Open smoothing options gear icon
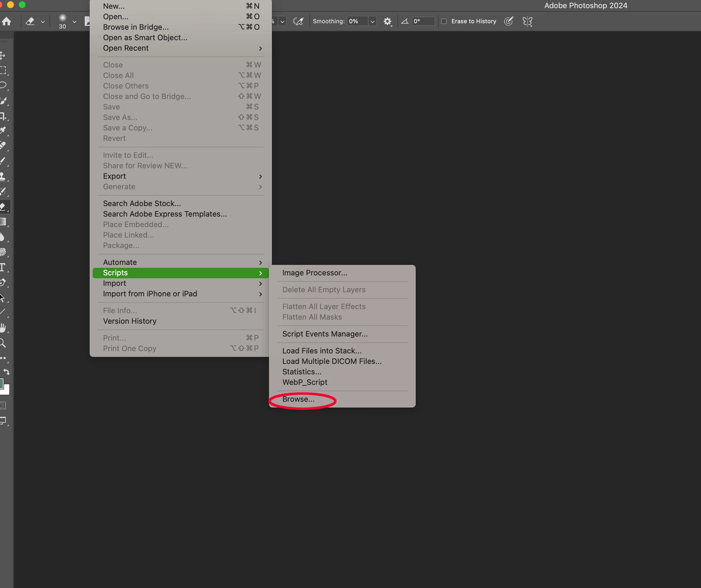This screenshot has width=701, height=588. (387, 22)
